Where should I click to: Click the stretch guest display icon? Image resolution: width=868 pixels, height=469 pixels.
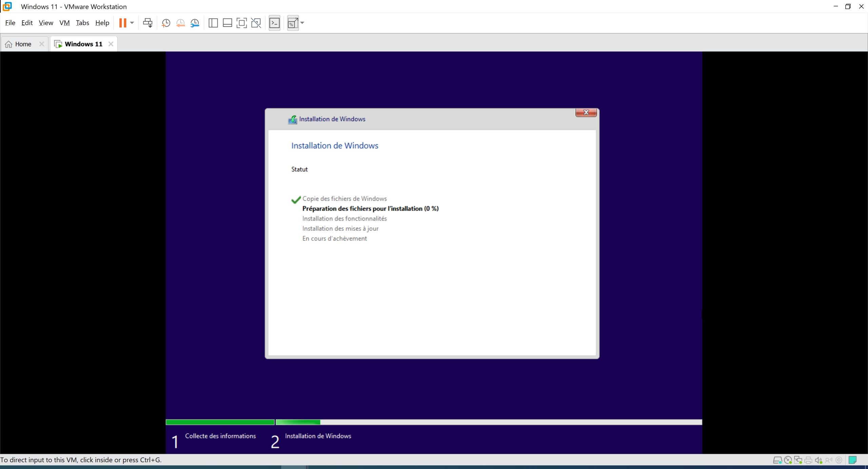[x=292, y=23]
